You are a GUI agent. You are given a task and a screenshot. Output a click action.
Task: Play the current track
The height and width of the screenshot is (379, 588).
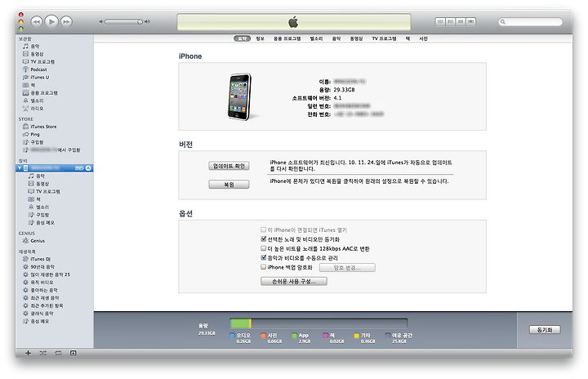(51, 22)
